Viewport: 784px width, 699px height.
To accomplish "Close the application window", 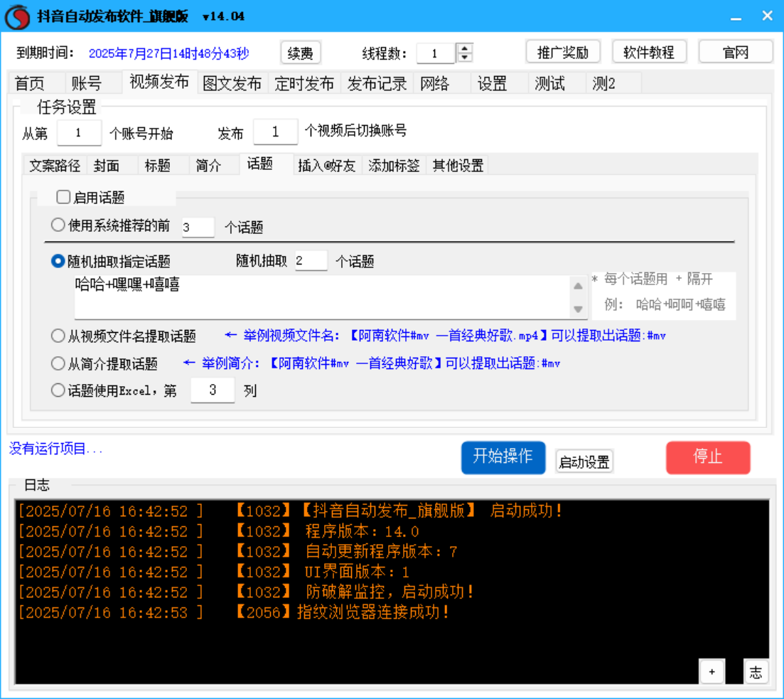I will [768, 16].
